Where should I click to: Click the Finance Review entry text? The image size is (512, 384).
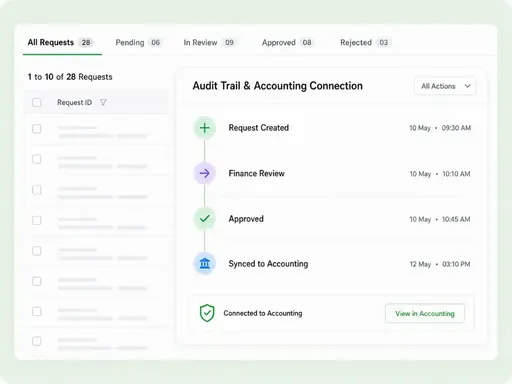257,173
